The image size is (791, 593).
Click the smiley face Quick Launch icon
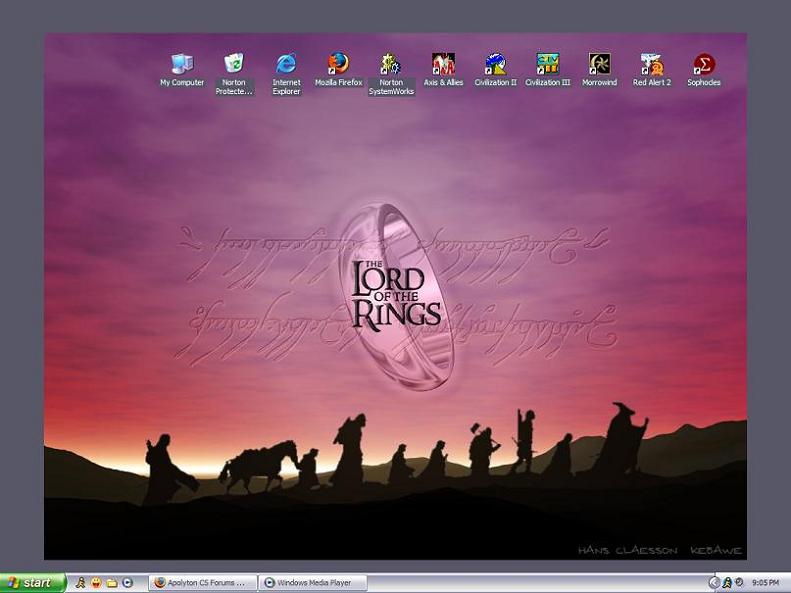point(96,582)
